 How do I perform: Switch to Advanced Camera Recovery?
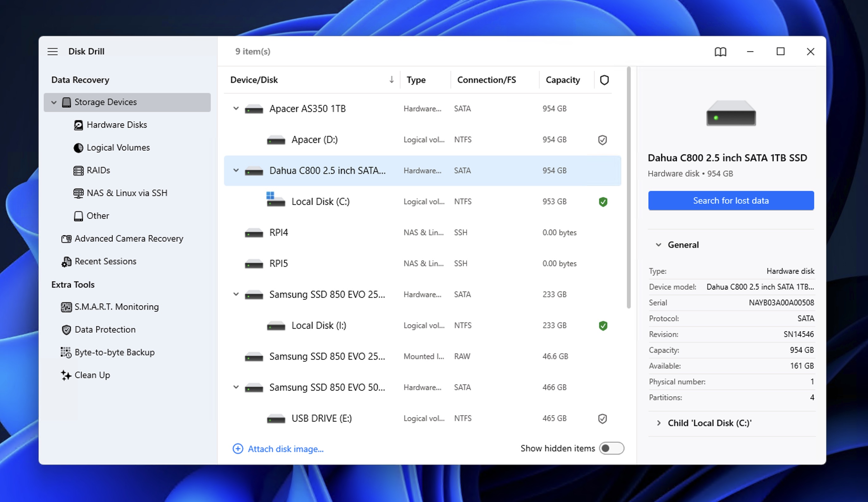coord(129,238)
